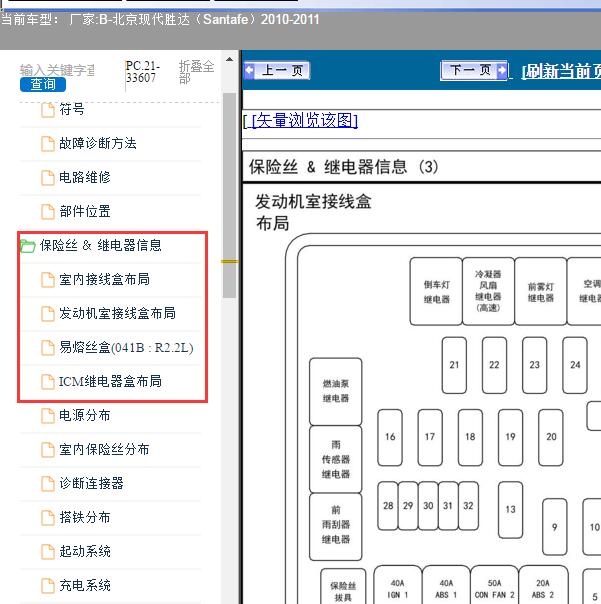Image resolution: width=601 pixels, height=604 pixels.
Task: Click the document icon next to 电路维修
Action: (47, 178)
